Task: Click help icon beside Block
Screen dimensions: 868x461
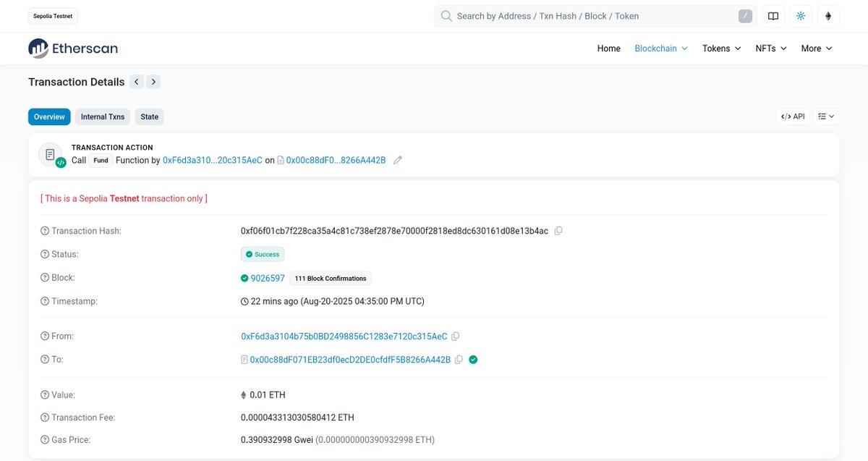Action: point(45,278)
